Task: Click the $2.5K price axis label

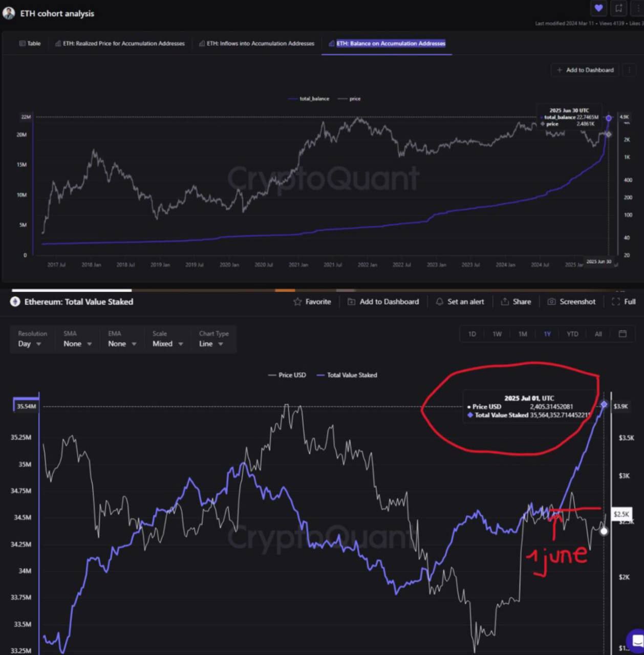Action: (x=621, y=514)
